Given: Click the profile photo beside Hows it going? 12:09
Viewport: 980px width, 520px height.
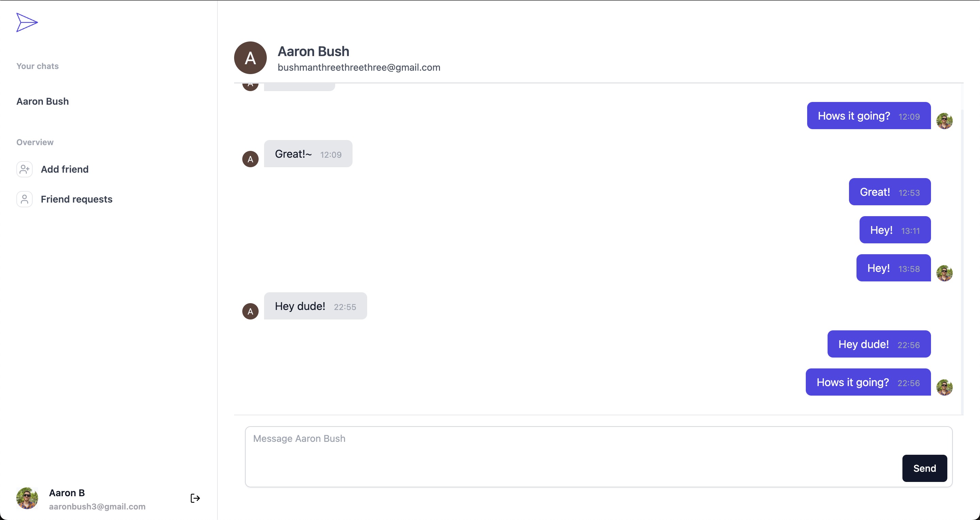Looking at the screenshot, I should [x=944, y=121].
